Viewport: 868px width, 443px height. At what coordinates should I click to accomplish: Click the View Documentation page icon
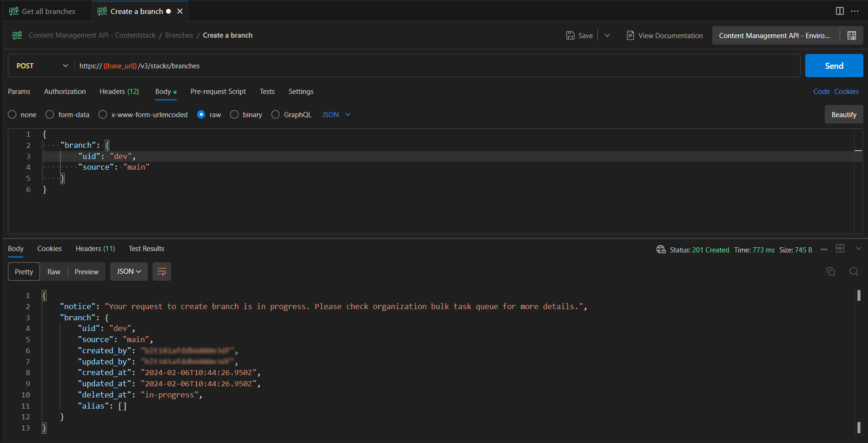[630, 35]
